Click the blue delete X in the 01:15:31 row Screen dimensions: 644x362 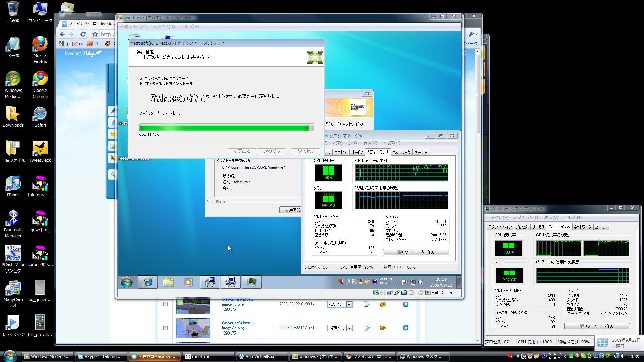pos(406,328)
